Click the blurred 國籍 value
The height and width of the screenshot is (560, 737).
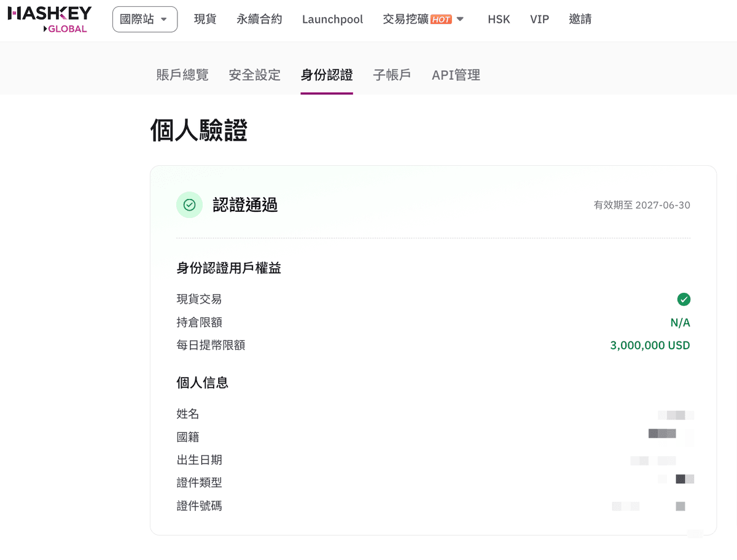click(x=662, y=434)
